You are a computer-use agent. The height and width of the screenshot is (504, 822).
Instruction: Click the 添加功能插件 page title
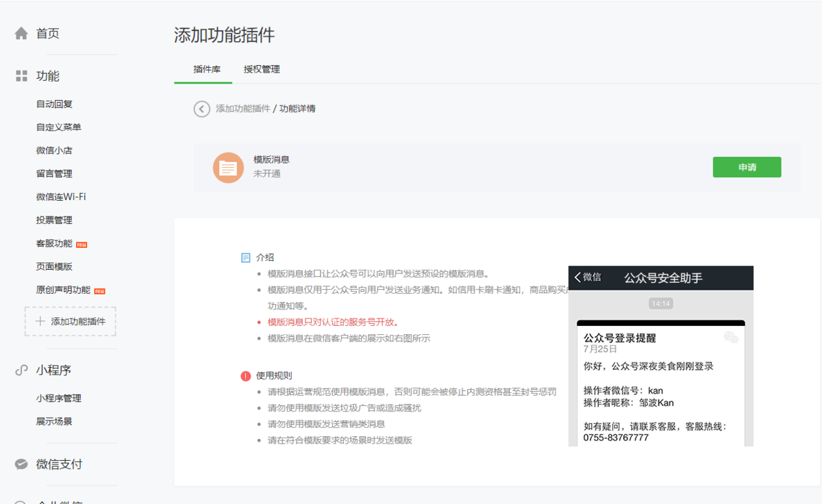tap(224, 35)
